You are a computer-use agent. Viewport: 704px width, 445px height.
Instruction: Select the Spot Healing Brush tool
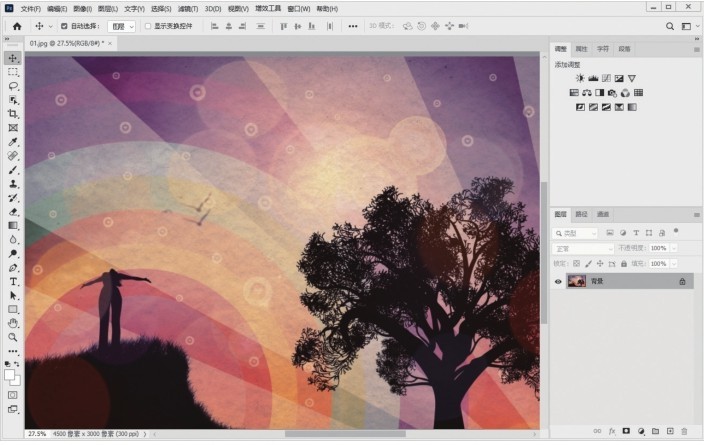click(13, 156)
